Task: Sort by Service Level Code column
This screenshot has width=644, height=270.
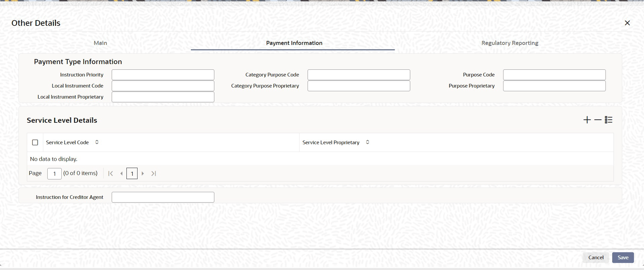Action: (x=97, y=142)
